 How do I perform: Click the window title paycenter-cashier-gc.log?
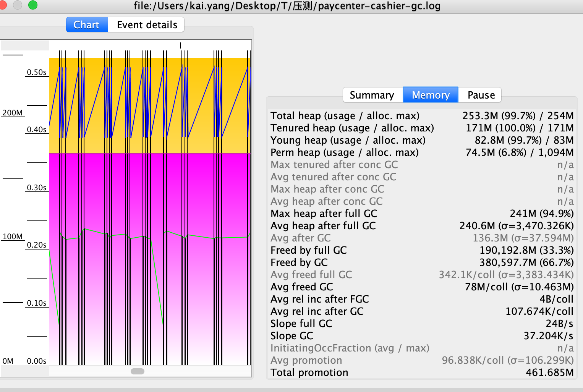(x=287, y=6)
